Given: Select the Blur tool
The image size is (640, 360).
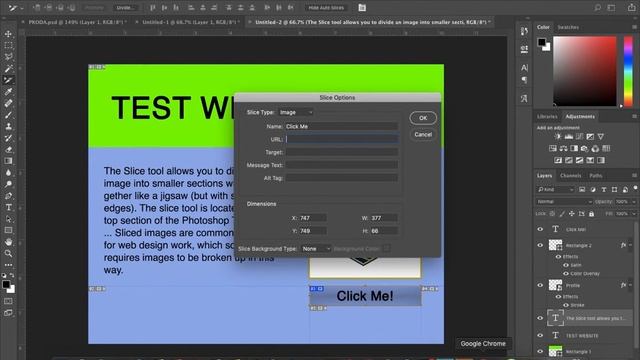Looking at the screenshot, I should [x=8, y=173].
